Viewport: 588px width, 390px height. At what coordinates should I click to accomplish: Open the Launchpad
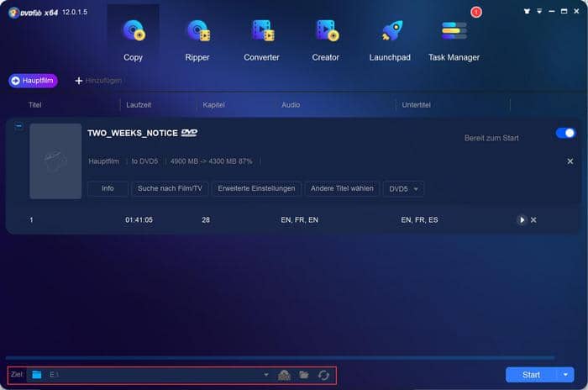pyautogui.click(x=390, y=40)
